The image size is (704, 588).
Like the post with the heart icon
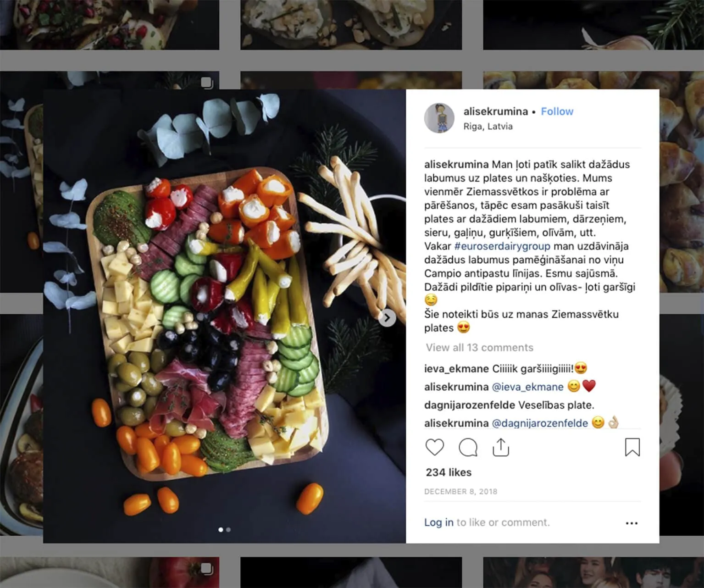[434, 447]
